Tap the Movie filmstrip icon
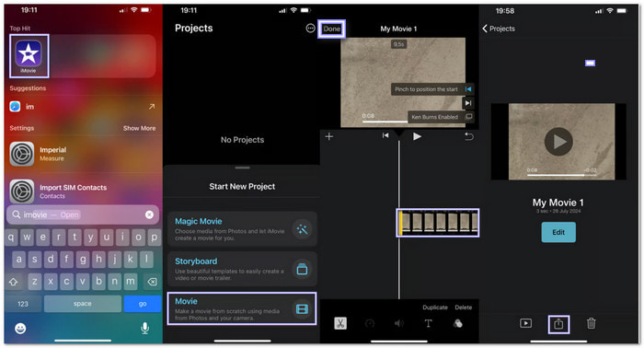This screenshot has height=348, width=644. coord(303,309)
